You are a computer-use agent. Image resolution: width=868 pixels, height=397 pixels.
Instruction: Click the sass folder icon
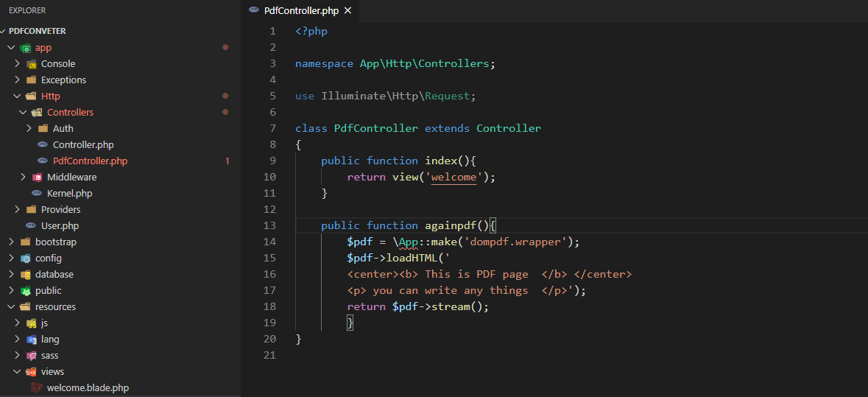32,356
